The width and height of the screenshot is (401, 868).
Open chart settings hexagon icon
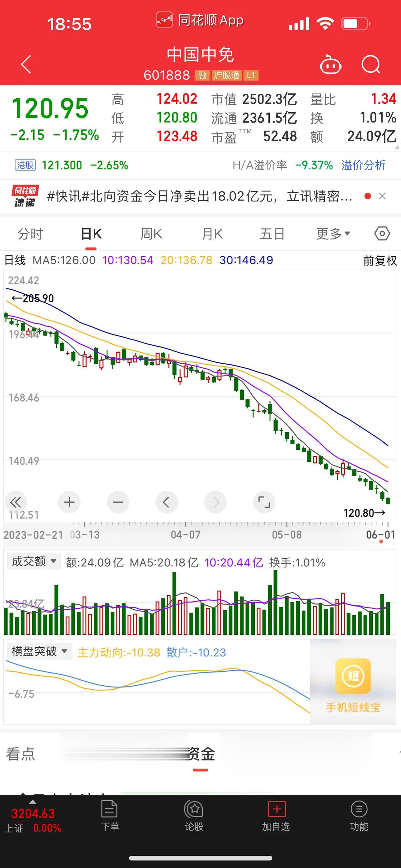click(x=382, y=234)
